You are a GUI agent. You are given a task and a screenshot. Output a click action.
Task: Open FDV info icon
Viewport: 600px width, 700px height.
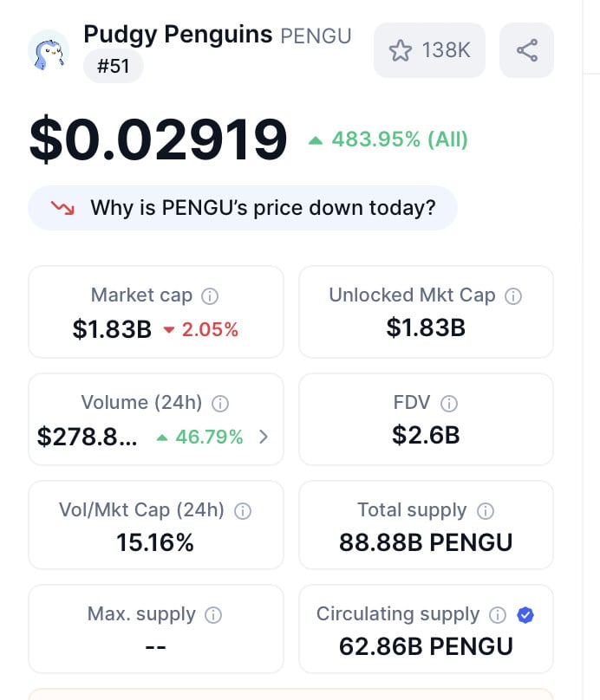449,404
